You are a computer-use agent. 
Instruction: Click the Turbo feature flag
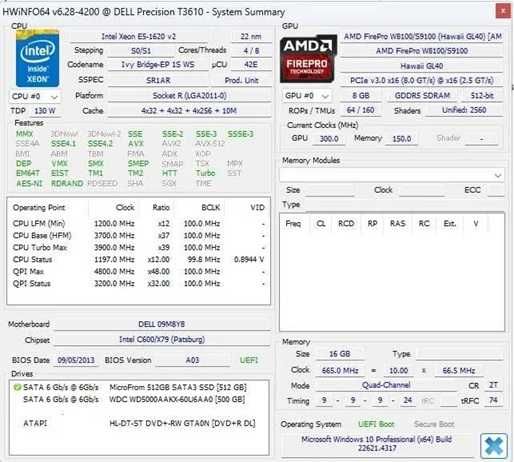(205, 173)
